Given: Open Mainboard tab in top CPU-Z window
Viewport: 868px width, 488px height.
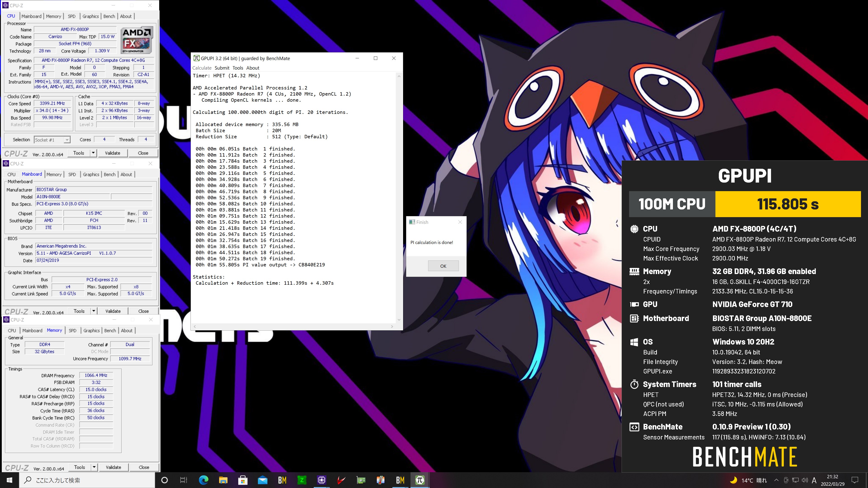Looking at the screenshot, I should tap(31, 16).
